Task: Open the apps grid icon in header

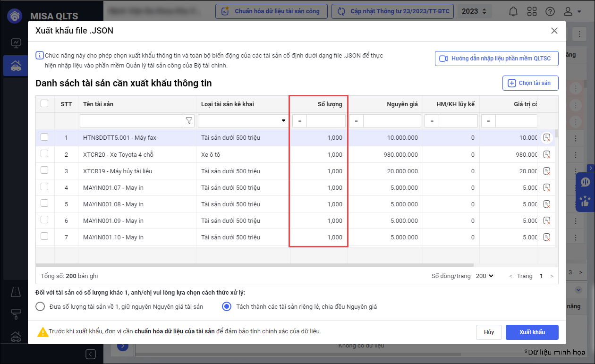Action: click(x=532, y=11)
